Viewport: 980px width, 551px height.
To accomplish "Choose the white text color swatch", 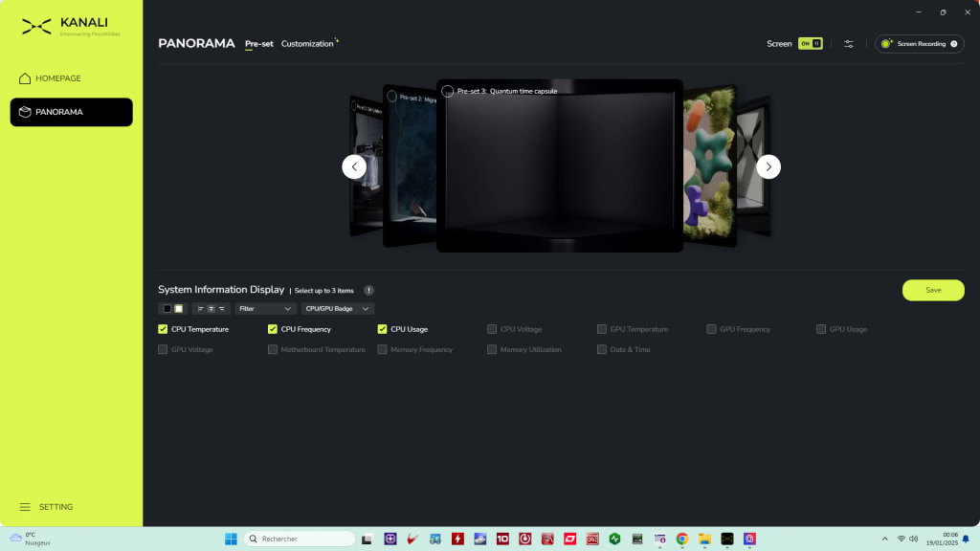I will point(178,309).
